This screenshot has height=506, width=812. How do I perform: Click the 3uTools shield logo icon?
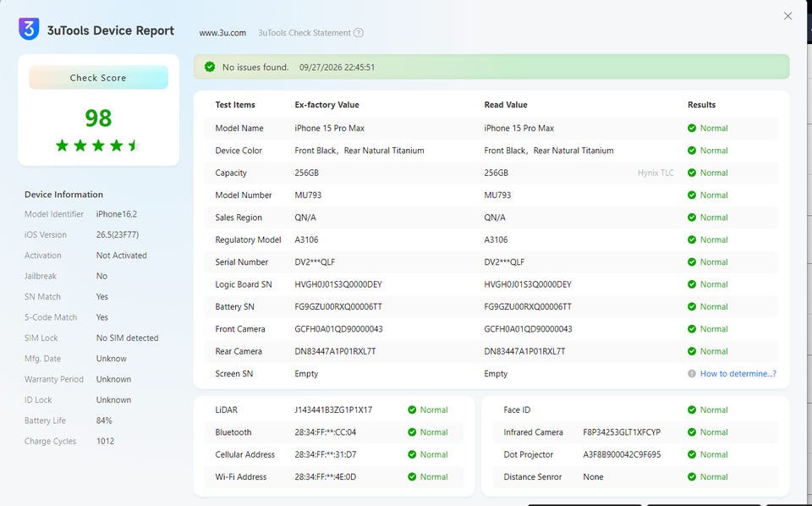pyautogui.click(x=29, y=29)
